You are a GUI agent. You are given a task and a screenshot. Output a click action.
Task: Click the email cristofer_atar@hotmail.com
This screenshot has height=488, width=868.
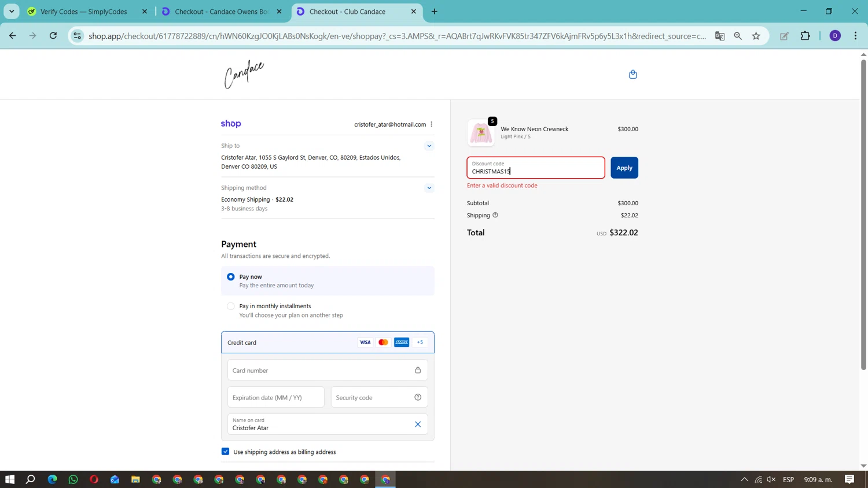tap(390, 124)
